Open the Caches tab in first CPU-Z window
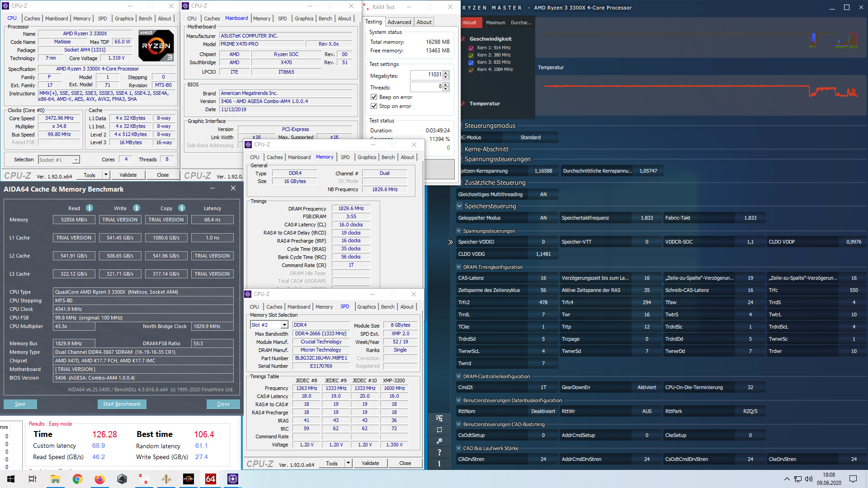This screenshot has height=488, width=868. click(x=32, y=19)
